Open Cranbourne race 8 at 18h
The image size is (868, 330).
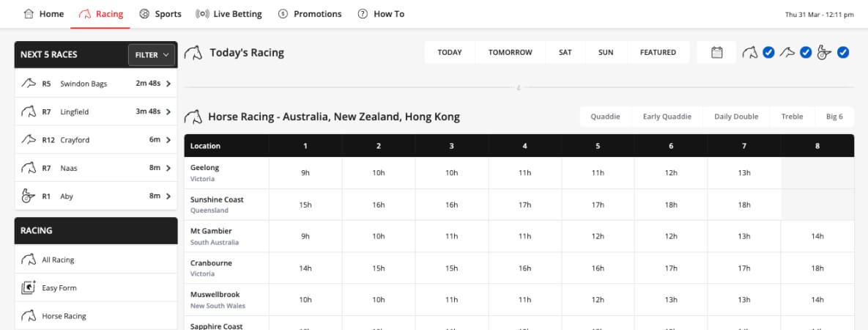pyautogui.click(x=817, y=268)
